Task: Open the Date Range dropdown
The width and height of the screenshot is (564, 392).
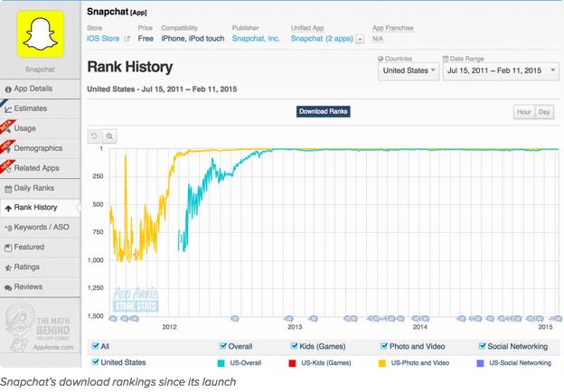Action: tap(501, 70)
